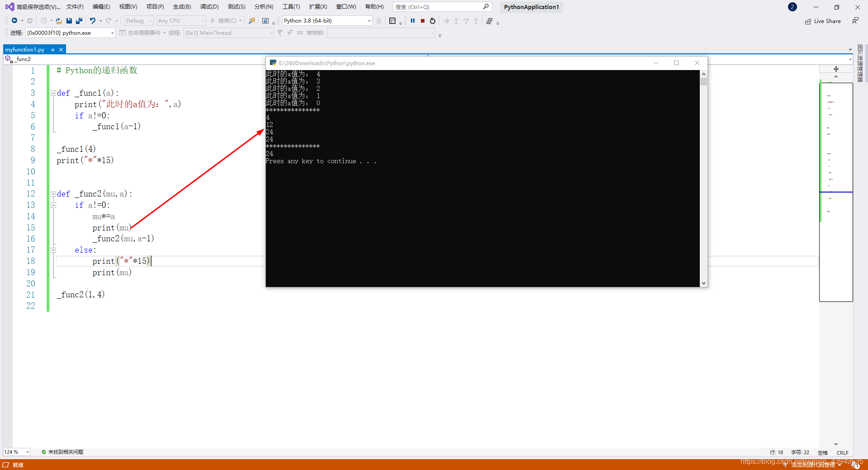Click the Redo arrow icon
Viewport: 868px width, 470px height.
point(108,21)
